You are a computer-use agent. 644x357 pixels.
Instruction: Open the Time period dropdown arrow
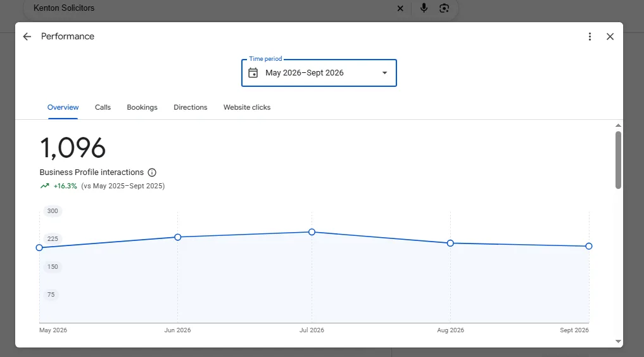pyautogui.click(x=384, y=73)
